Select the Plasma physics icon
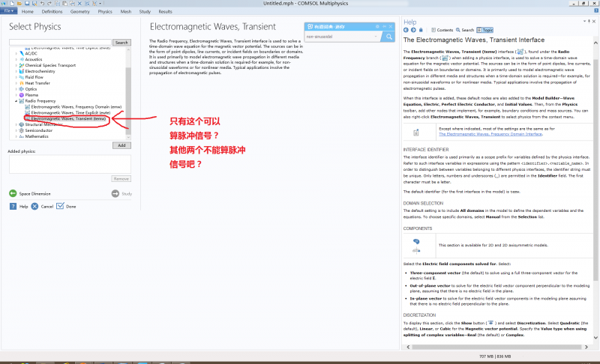The image size is (600, 364). 22,94
